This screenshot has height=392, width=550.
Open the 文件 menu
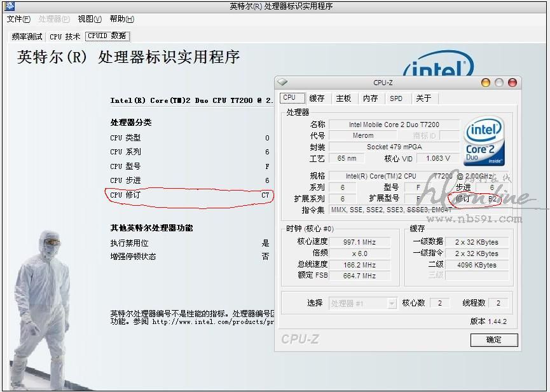tap(18, 19)
